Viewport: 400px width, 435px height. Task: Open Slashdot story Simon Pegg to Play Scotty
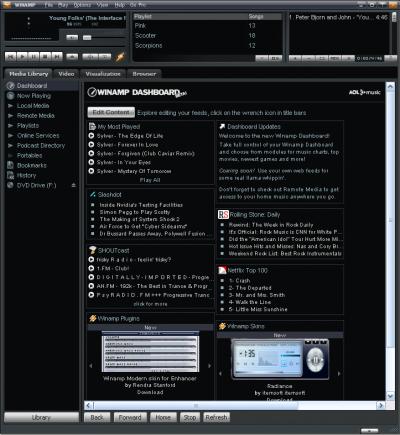tap(135, 212)
